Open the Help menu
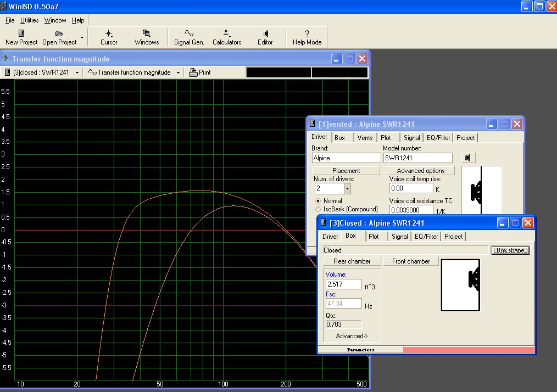Screen dimensions: 557x392 [x=78, y=20]
